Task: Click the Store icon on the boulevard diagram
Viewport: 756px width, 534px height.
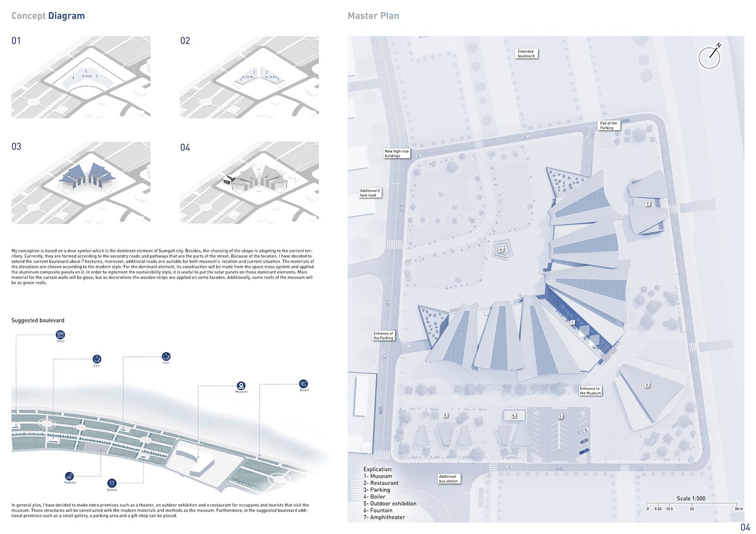Action: click(x=60, y=335)
